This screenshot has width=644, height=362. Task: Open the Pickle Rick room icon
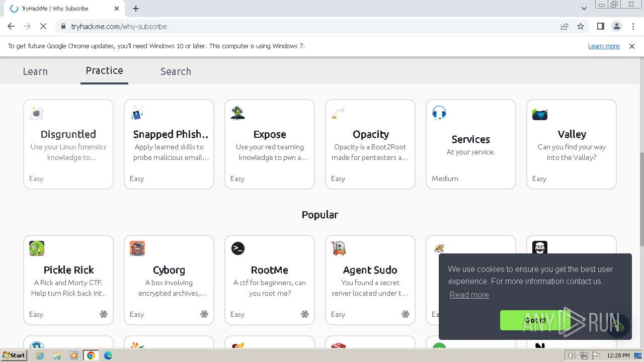37,248
